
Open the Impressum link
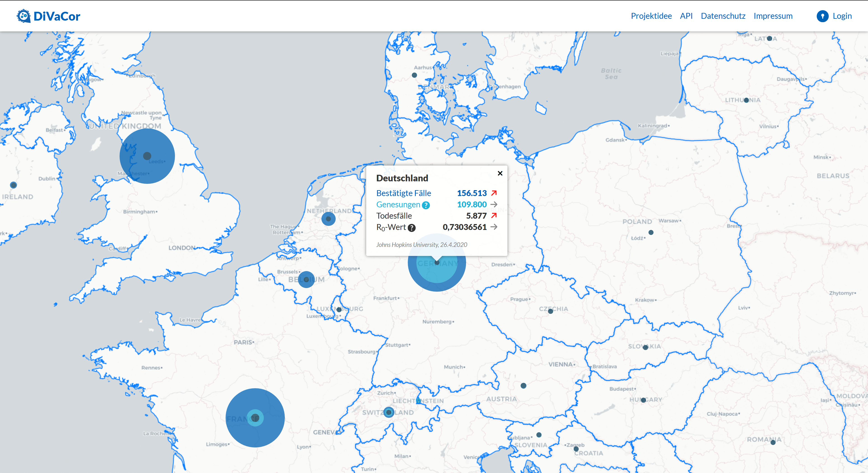(x=773, y=16)
